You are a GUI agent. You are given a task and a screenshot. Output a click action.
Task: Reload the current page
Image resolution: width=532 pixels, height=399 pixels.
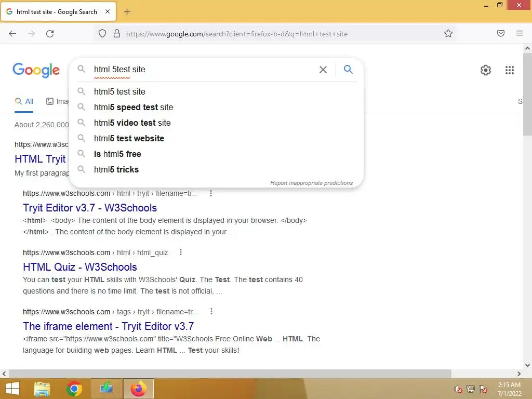[x=50, y=34]
